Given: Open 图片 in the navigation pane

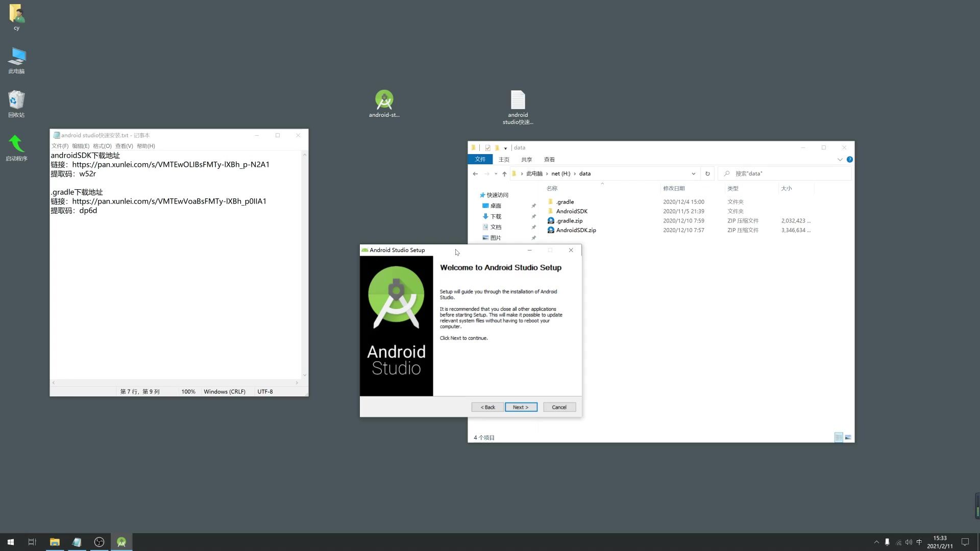Looking at the screenshot, I should (x=492, y=238).
